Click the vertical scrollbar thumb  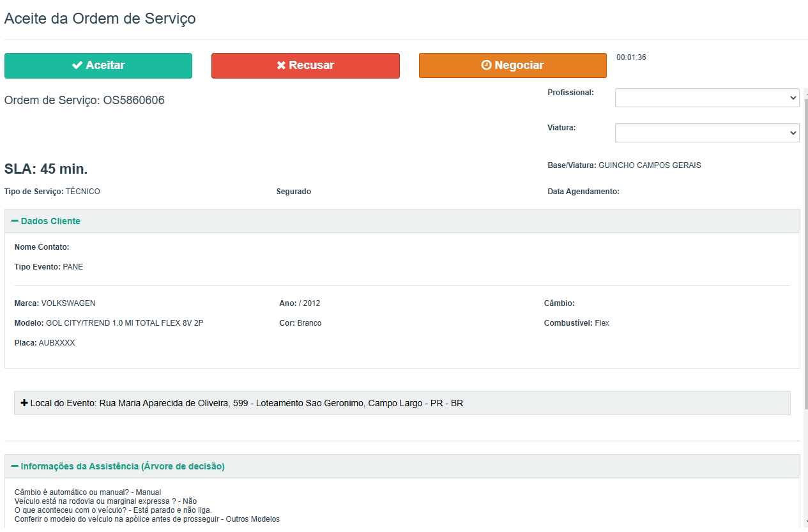[x=805, y=255]
